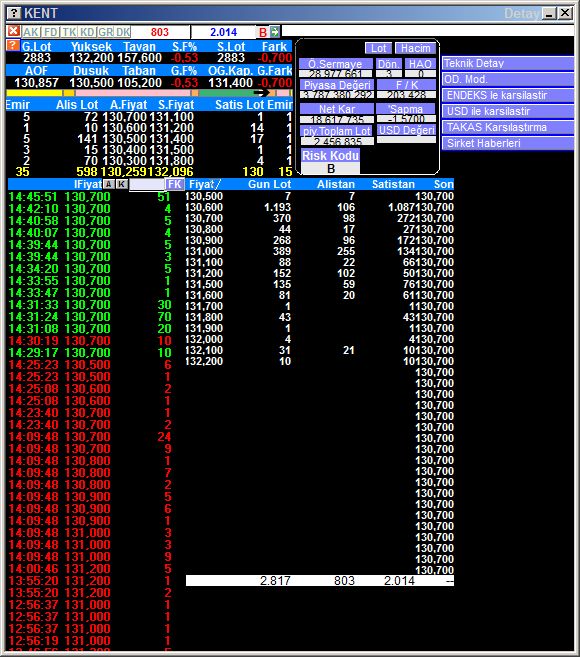Click ENDEKS ile karsilastir button

click(x=508, y=95)
